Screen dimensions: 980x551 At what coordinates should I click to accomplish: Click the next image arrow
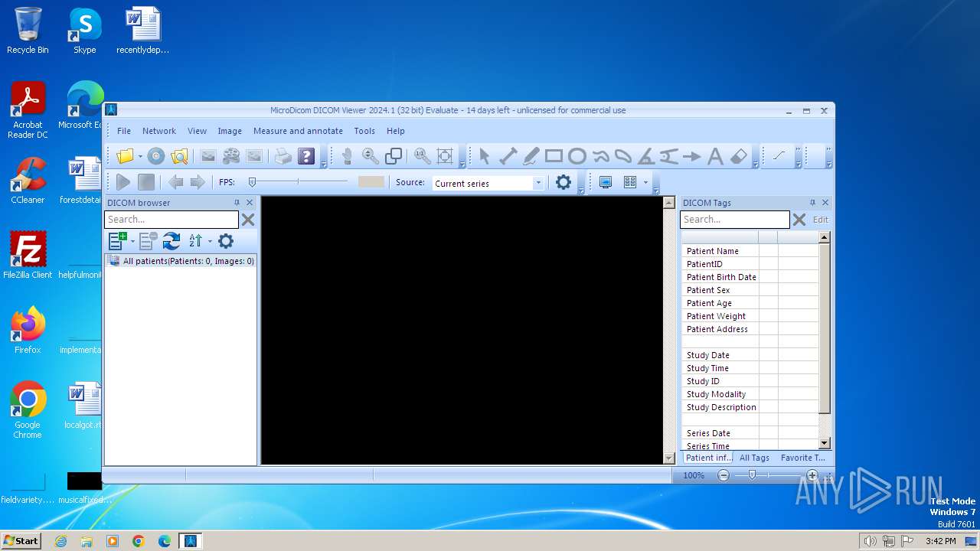[198, 182]
